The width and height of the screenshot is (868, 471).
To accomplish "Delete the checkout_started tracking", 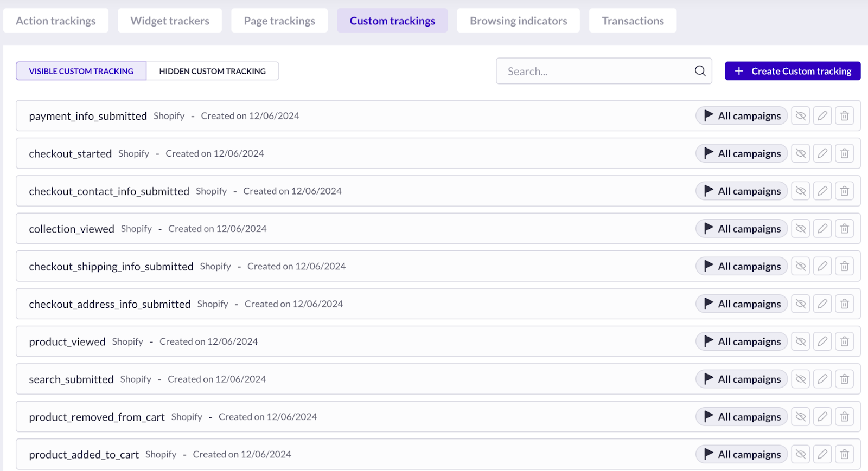I will (x=844, y=153).
